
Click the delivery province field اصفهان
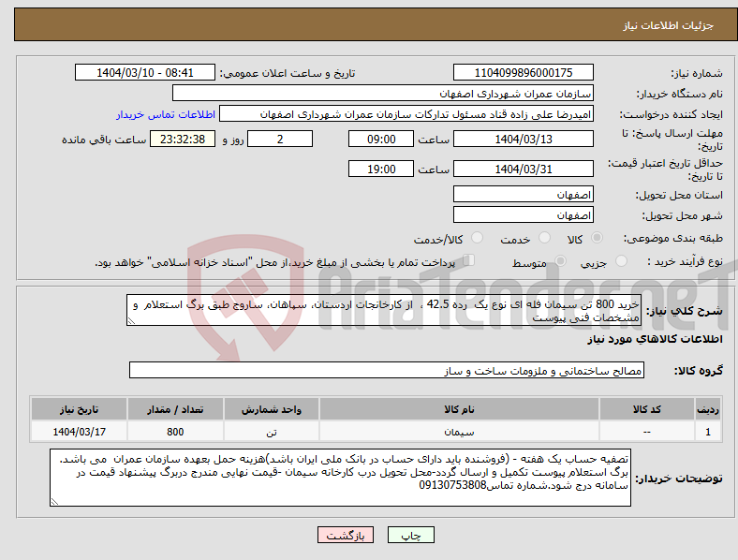[x=524, y=194]
